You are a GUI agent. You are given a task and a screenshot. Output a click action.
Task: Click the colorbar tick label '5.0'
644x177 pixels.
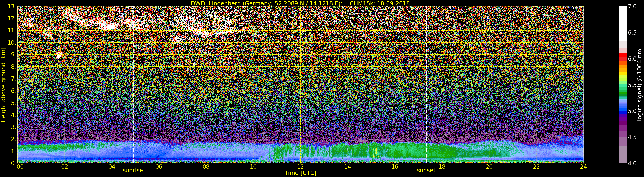tap(632, 111)
